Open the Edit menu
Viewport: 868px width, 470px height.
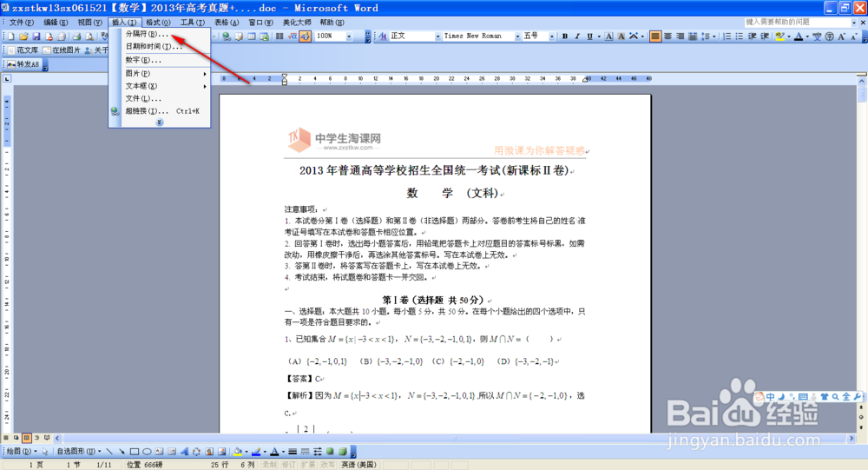click(56, 23)
